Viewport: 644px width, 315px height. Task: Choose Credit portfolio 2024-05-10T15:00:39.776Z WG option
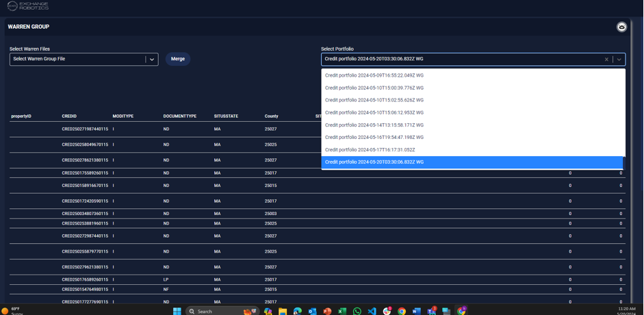(x=374, y=88)
